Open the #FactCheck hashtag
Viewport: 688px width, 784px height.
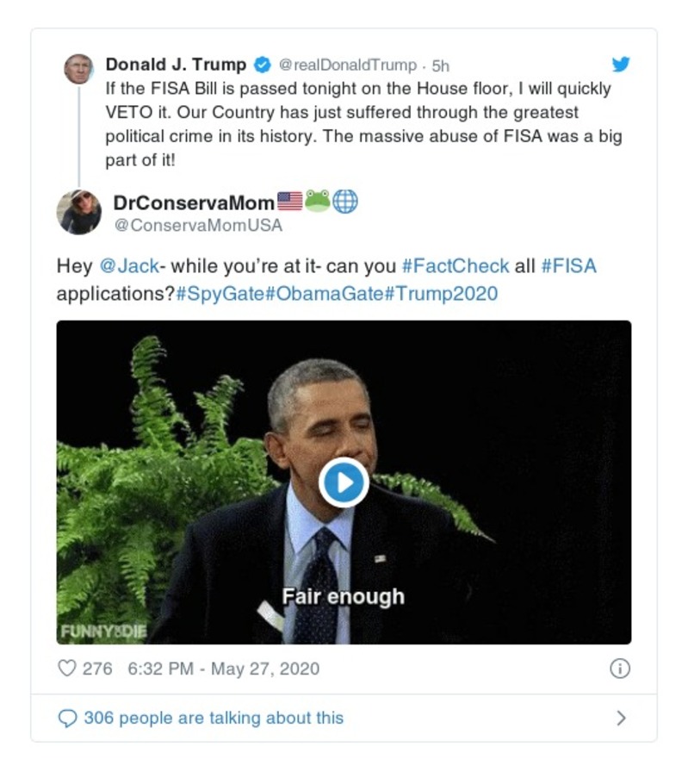click(455, 266)
